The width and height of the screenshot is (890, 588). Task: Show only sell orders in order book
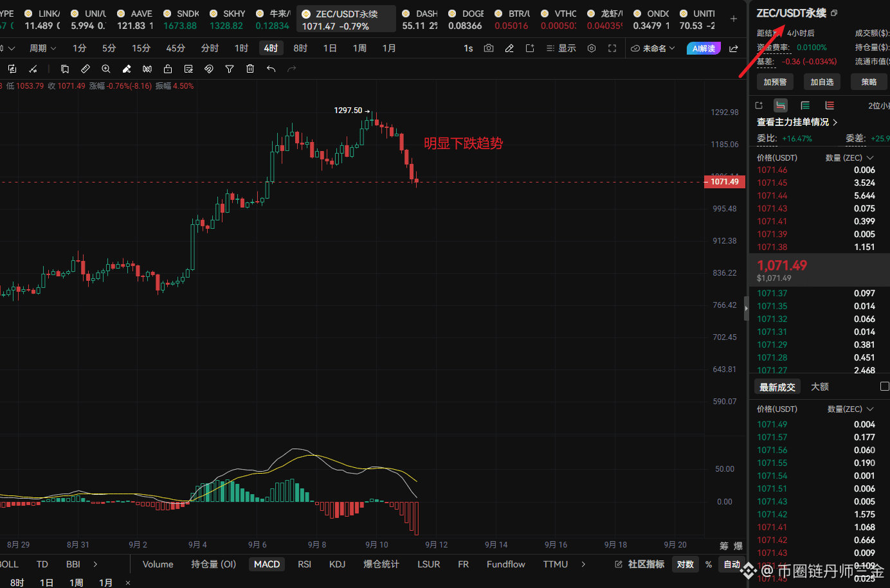830,105
